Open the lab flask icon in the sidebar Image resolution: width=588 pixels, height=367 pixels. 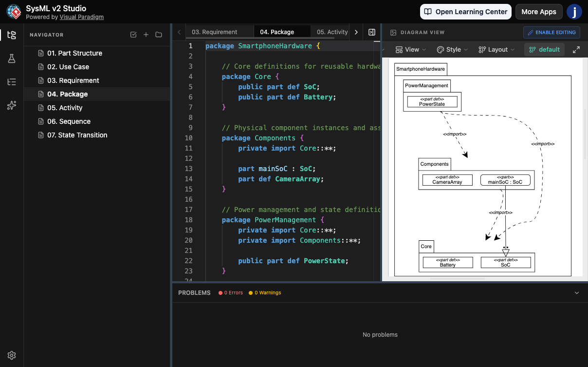12,58
